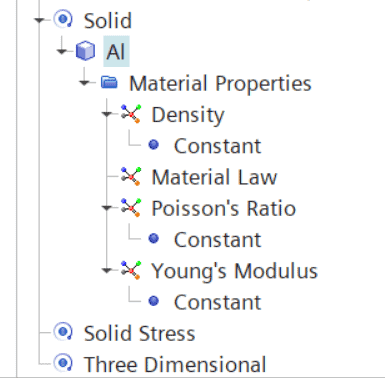
Task: Collapse the Young's Modulus expander
Action: coord(107,270)
